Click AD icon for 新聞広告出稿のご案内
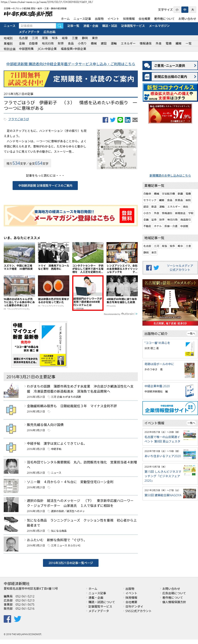The image size is (198, 644). (x=147, y=77)
